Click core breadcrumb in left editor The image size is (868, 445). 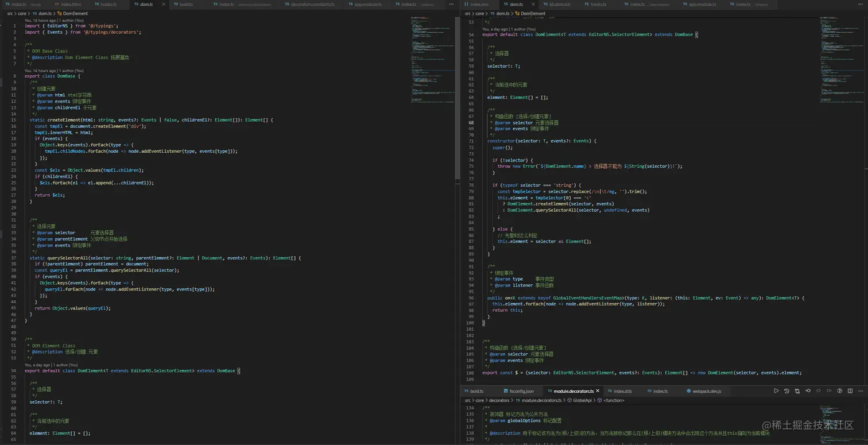(22, 13)
